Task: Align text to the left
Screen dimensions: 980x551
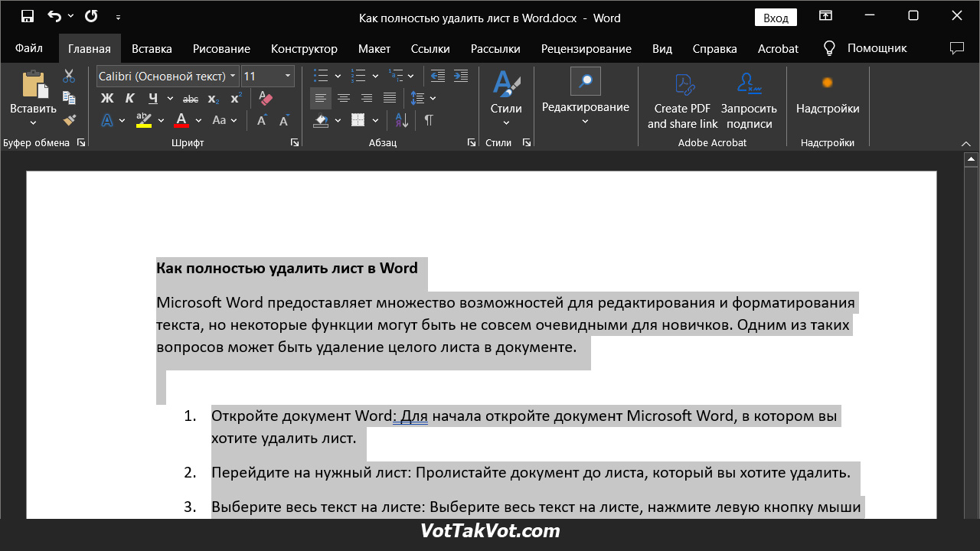Action: tap(321, 98)
